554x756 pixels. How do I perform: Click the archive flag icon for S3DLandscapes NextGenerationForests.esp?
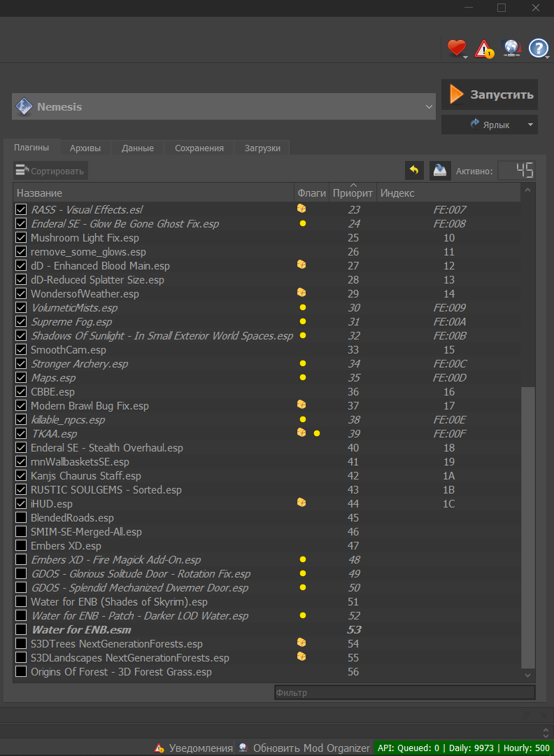tap(301, 656)
